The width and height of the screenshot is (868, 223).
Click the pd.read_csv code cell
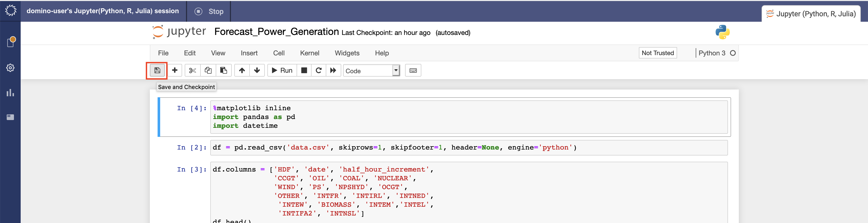point(469,148)
